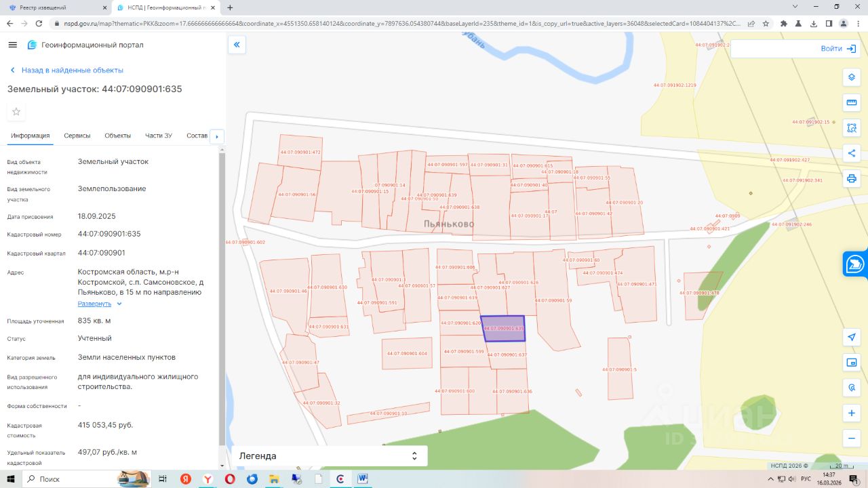Select the ruler measurement tool

click(x=852, y=102)
